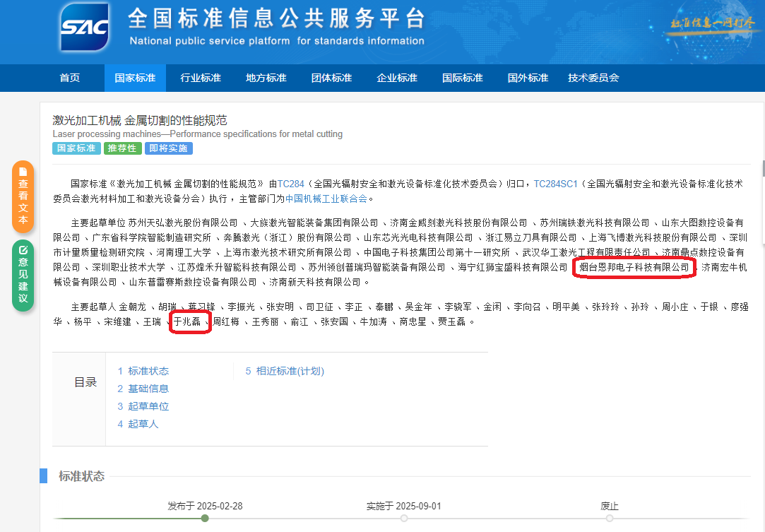Click the 目录 contents label
The image size is (765, 532).
85,382
